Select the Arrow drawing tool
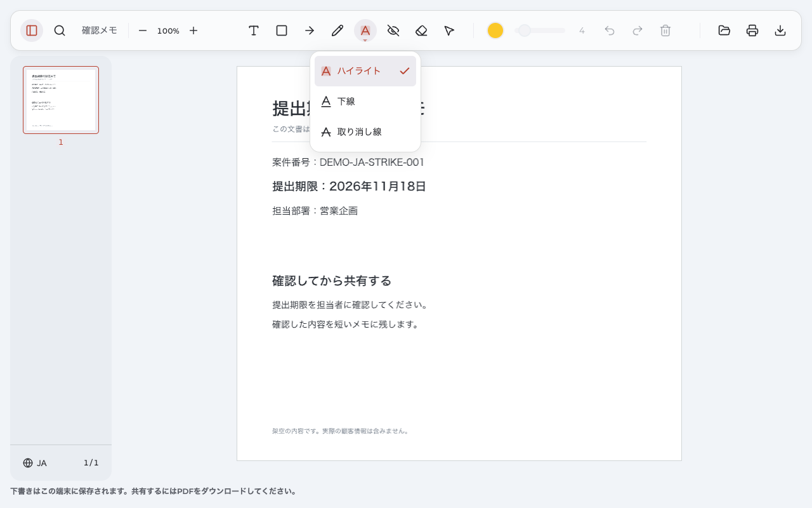Viewport: 812px width, 508px height. (x=310, y=30)
